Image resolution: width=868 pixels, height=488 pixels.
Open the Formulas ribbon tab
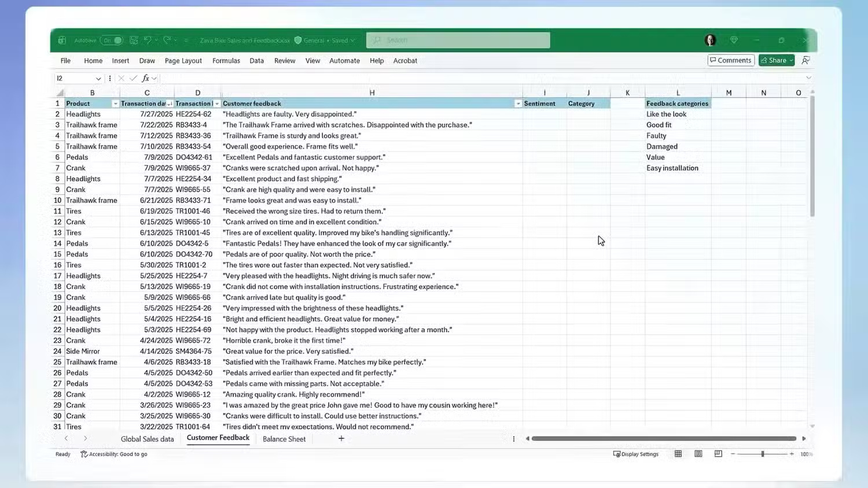[226, 60]
